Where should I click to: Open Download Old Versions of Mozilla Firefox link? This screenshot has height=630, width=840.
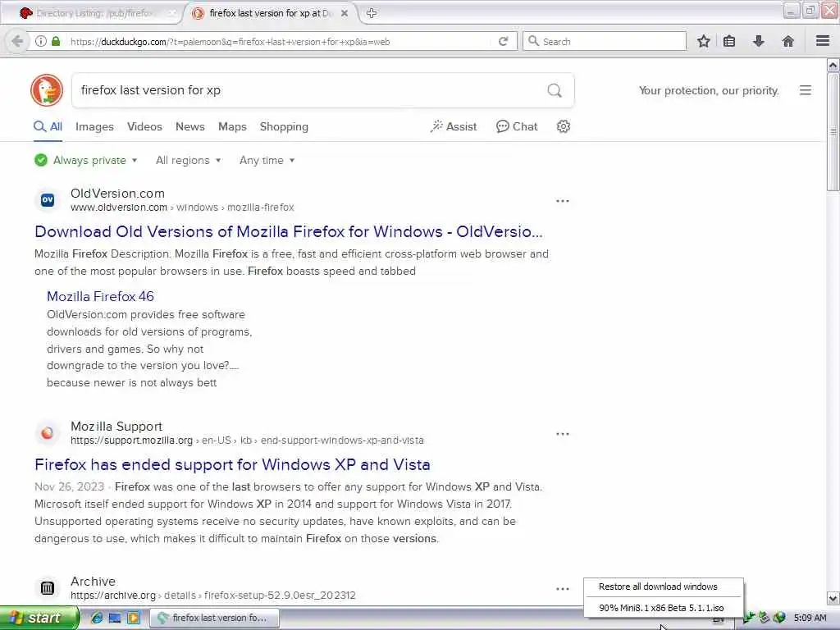pos(289,231)
